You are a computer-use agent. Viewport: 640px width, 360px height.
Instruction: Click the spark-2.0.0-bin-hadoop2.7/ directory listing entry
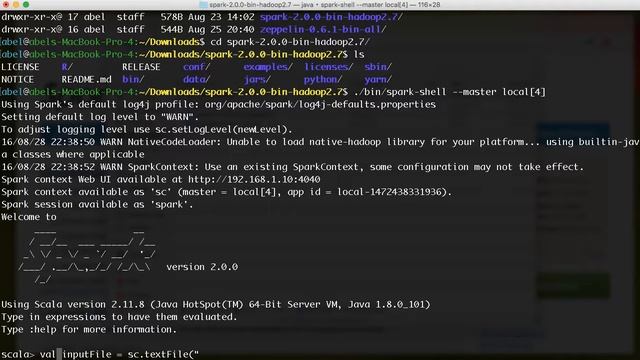[331, 17]
